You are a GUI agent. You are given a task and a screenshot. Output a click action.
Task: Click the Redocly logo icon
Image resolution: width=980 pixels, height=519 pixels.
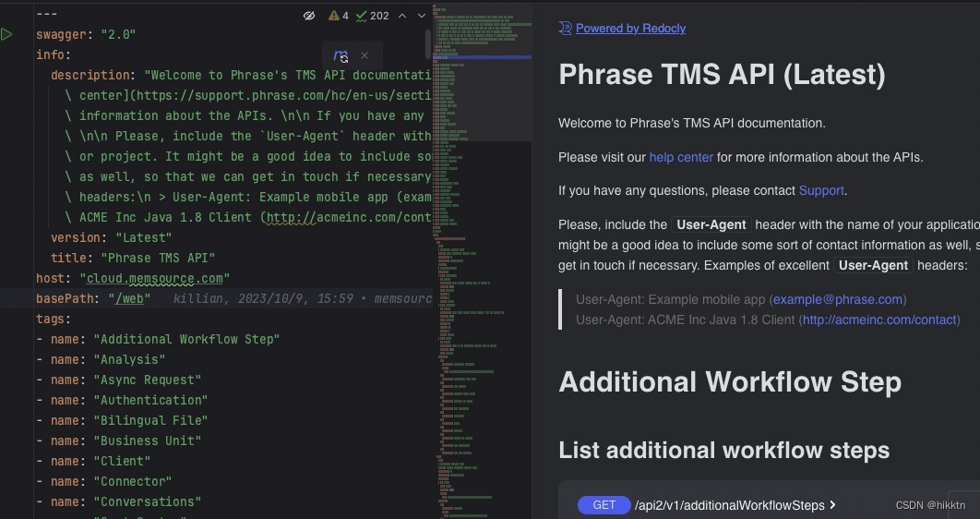pyautogui.click(x=565, y=28)
